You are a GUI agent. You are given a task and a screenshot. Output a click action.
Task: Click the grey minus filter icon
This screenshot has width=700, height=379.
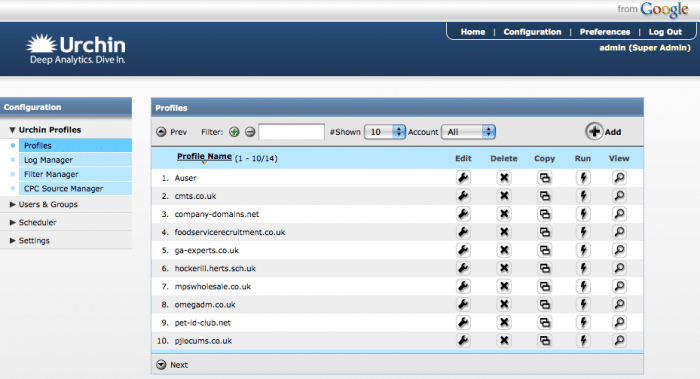point(250,132)
